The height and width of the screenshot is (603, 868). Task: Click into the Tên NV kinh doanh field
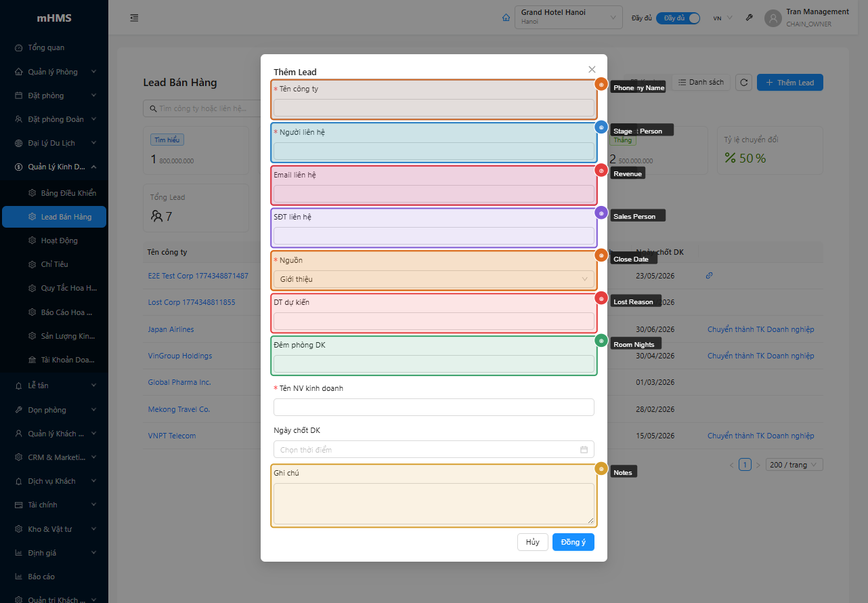tap(433, 407)
